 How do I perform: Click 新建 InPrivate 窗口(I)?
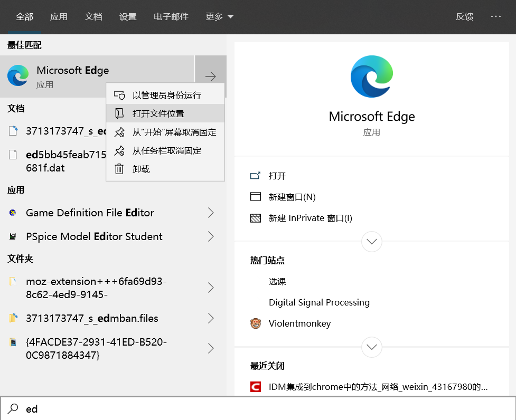pyautogui.click(x=311, y=218)
